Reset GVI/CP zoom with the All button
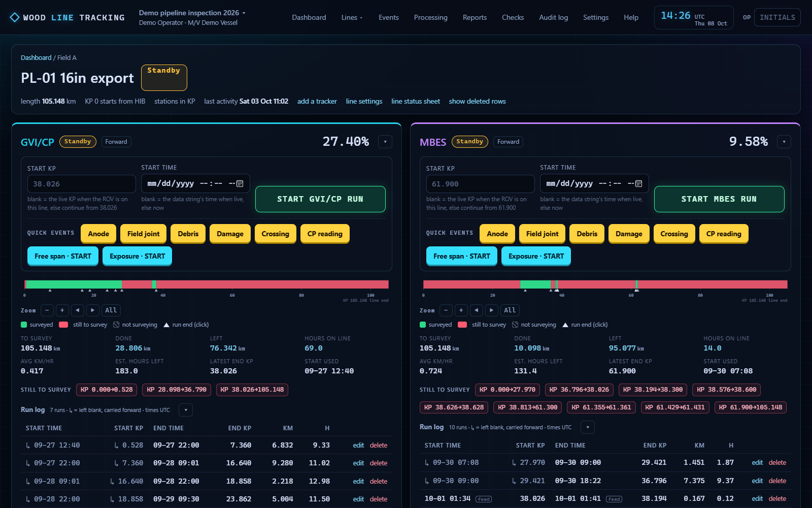 click(111, 310)
